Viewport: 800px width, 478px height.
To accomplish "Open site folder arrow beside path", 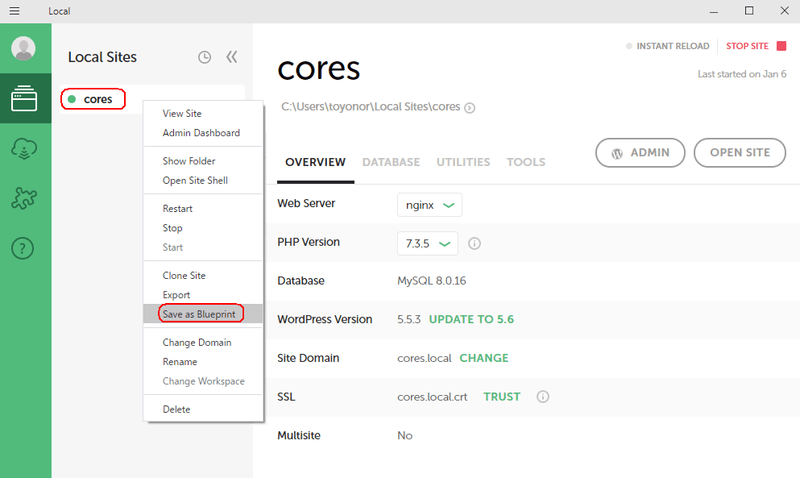I will 470,108.
